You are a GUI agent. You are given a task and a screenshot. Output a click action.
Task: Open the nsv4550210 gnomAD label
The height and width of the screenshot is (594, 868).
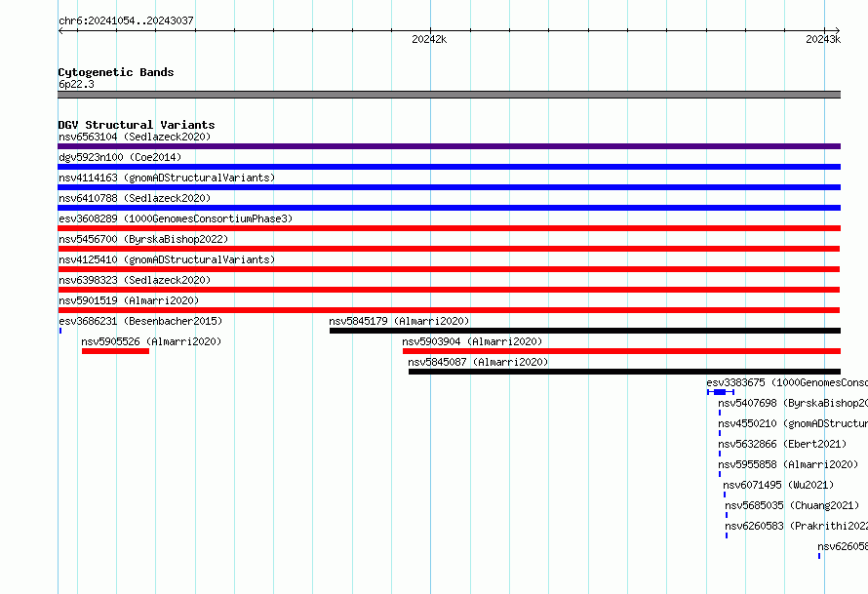[793, 423]
